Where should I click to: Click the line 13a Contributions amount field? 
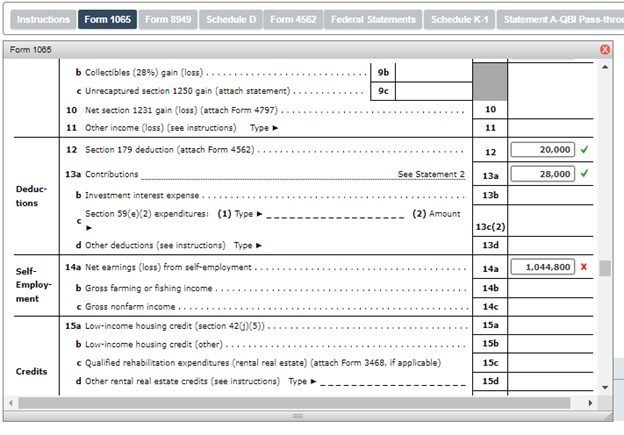coord(542,174)
